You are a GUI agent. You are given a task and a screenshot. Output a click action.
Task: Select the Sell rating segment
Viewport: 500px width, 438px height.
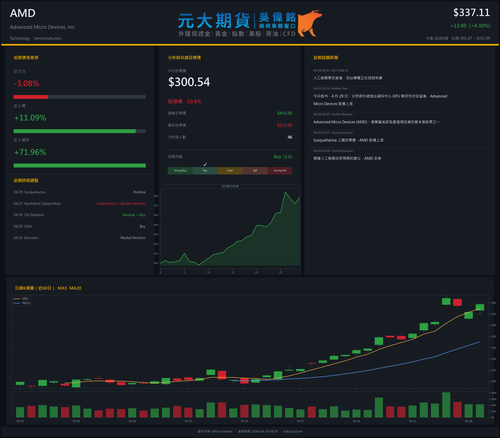click(x=255, y=171)
